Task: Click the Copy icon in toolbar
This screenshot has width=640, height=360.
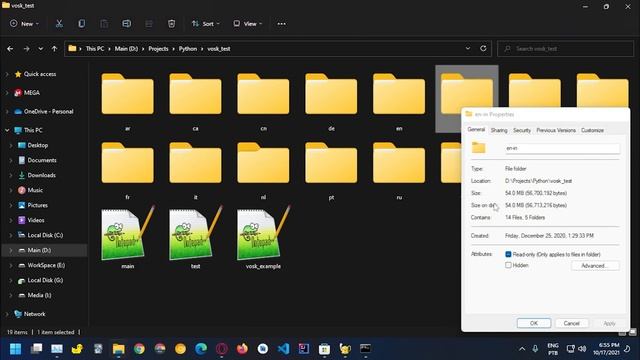Action: pos(82,24)
